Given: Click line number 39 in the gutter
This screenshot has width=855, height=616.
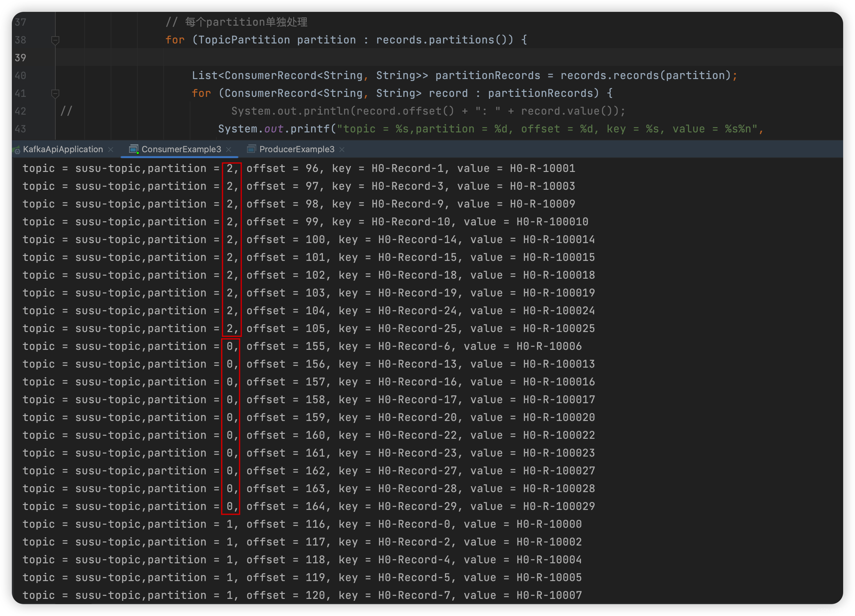Looking at the screenshot, I should 20,58.
